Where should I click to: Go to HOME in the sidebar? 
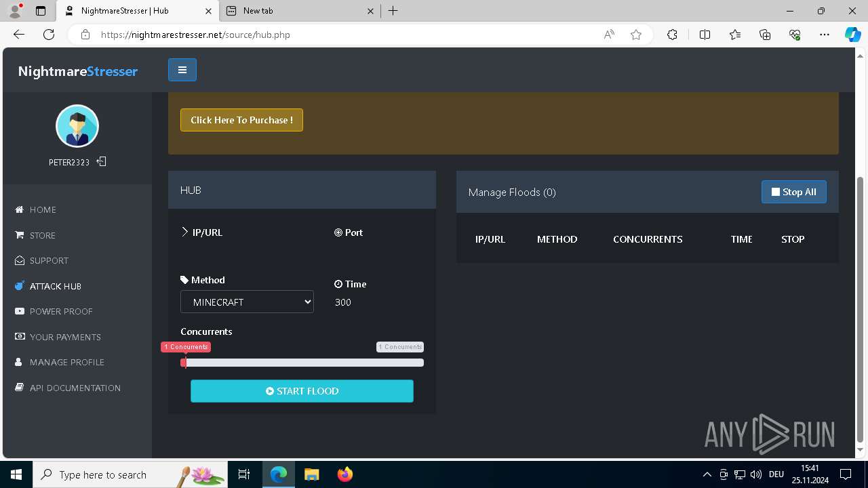(x=43, y=210)
